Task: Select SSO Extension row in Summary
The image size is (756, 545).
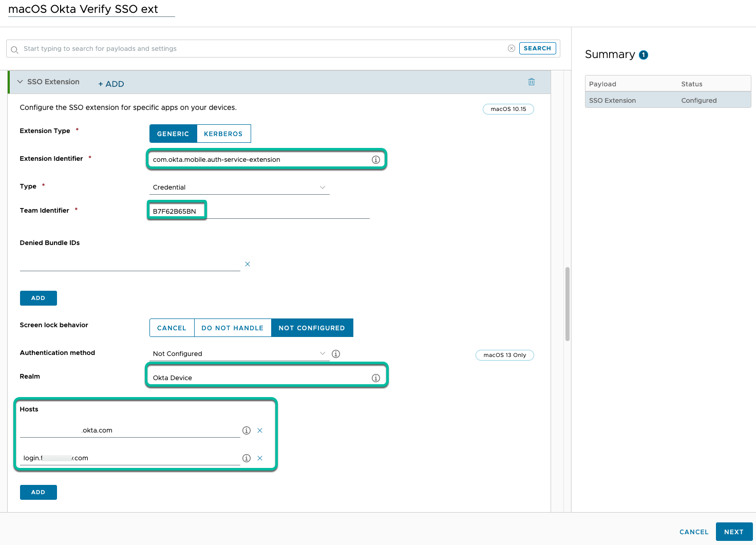Action: tap(668, 101)
